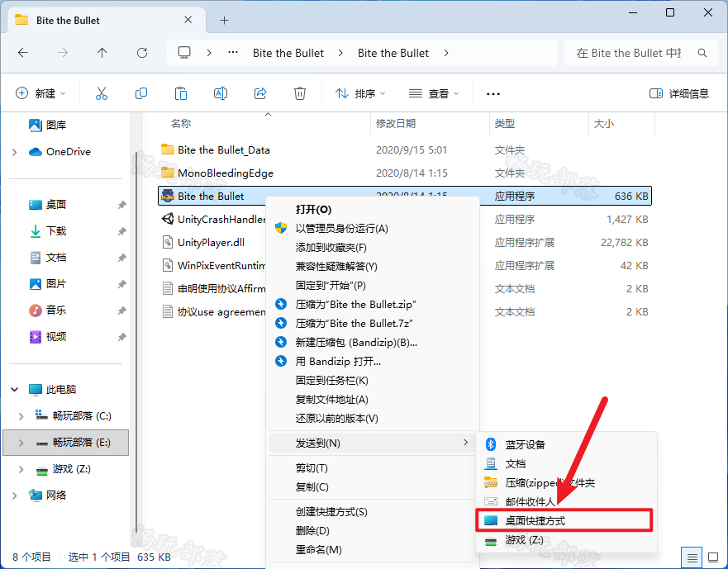Expand 畅玩部落 (C:) drive node

click(x=21, y=416)
